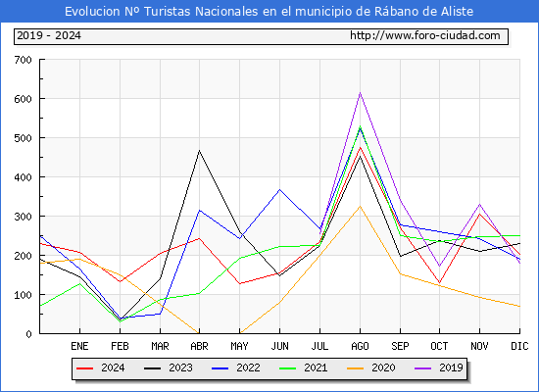
Task: Click the NOV month axis label
Action: [x=479, y=346]
